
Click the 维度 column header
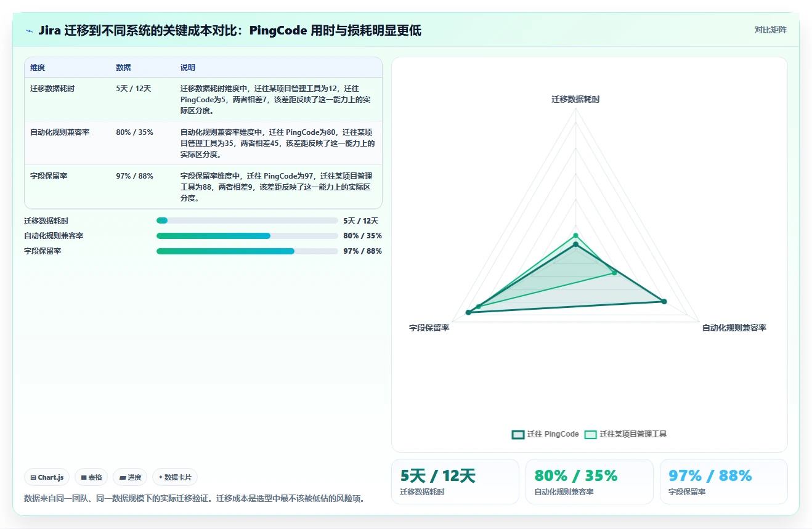click(x=38, y=68)
